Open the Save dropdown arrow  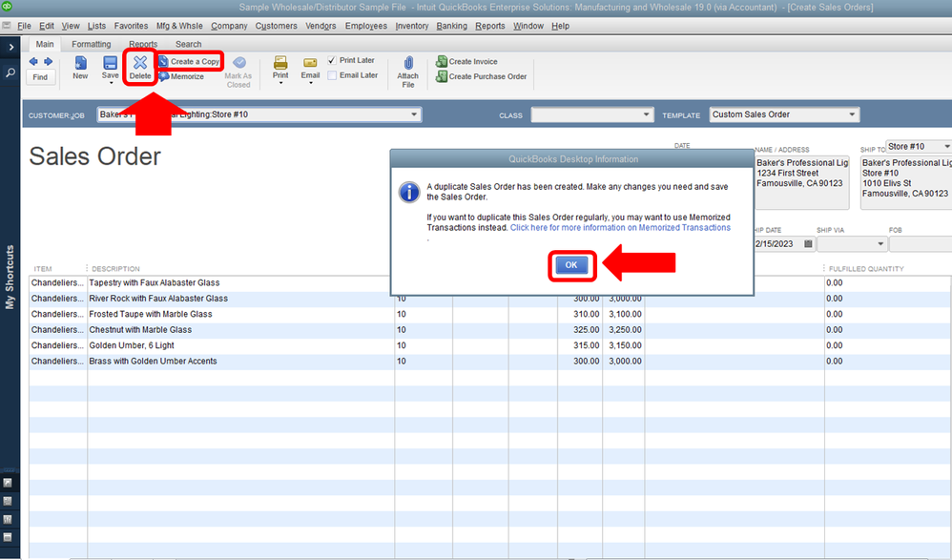[x=111, y=83]
